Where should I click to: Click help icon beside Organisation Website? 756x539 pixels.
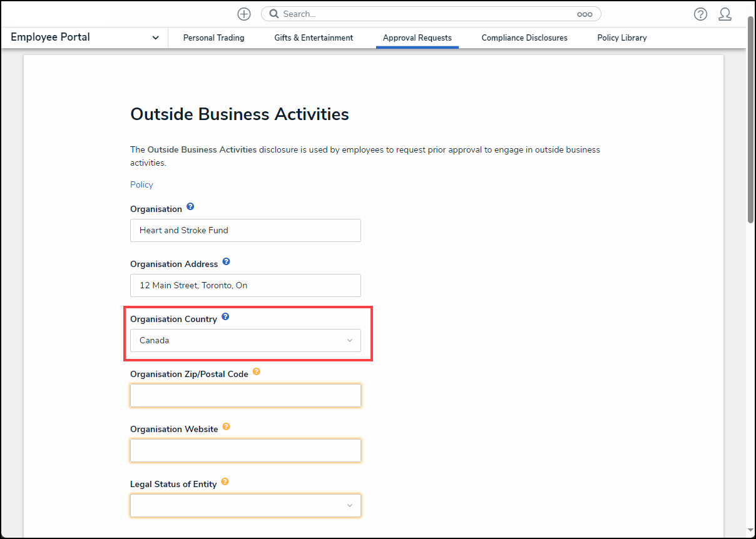(227, 426)
